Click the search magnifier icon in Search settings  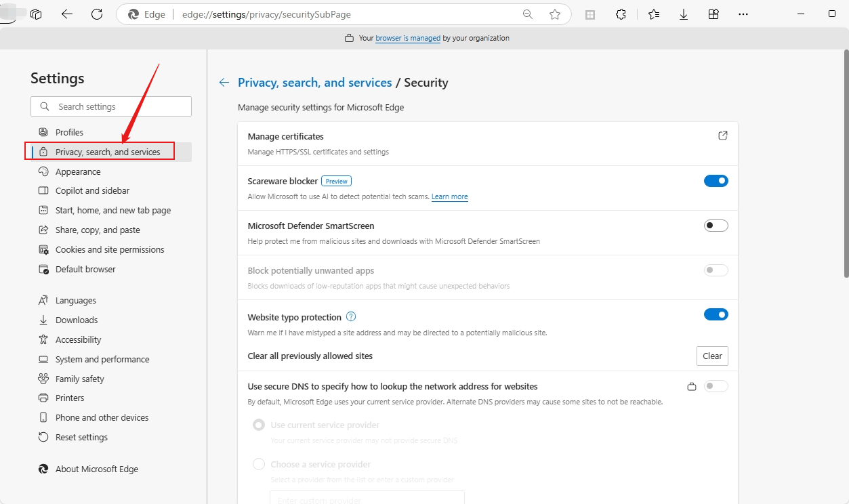click(x=45, y=106)
